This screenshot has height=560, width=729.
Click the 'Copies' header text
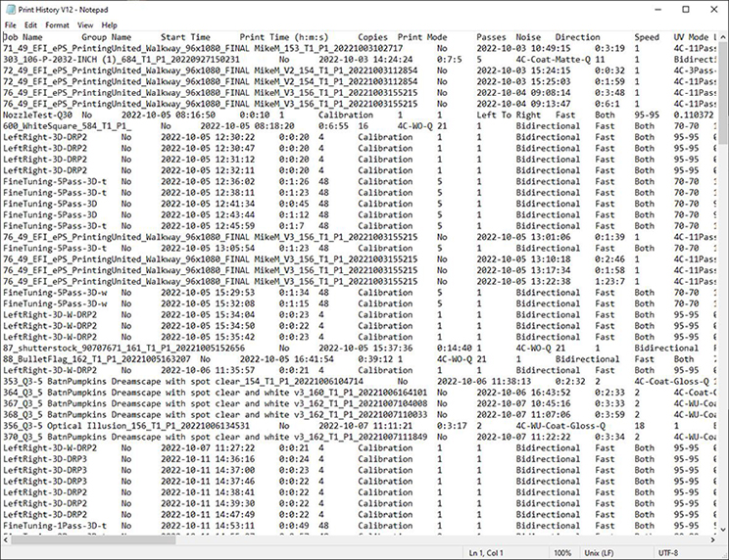click(x=373, y=37)
